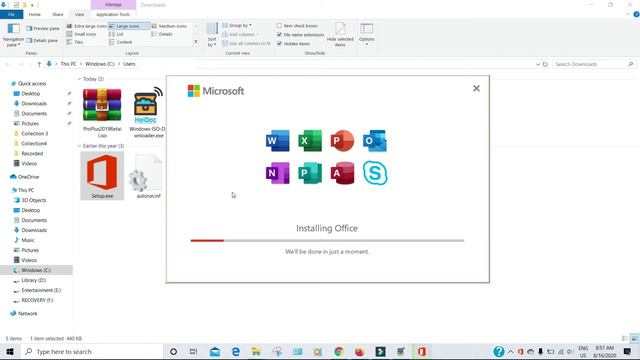Choose Details layout view
The height and width of the screenshot is (360, 640).
(162, 34)
